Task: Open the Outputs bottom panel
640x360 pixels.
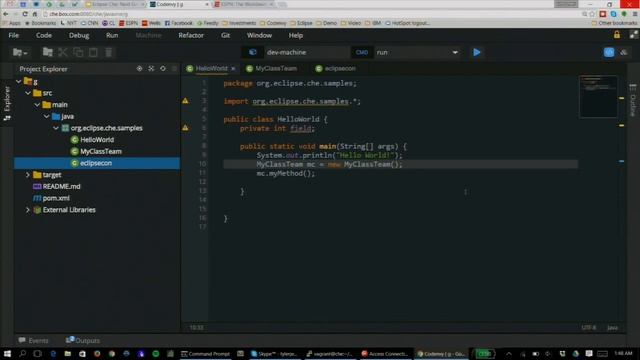Action: pyautogui.click(x=82, y=340)
